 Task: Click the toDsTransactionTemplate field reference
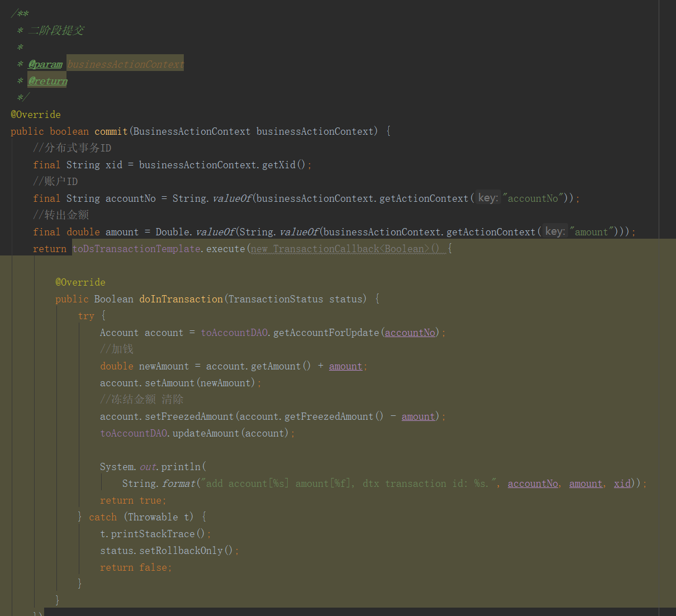click(136, 249)
